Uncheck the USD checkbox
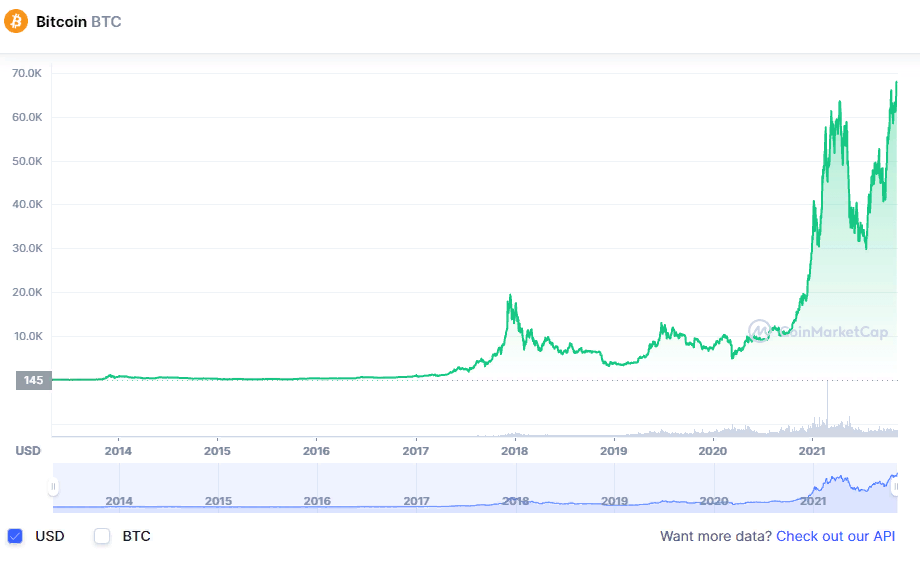 15,536
